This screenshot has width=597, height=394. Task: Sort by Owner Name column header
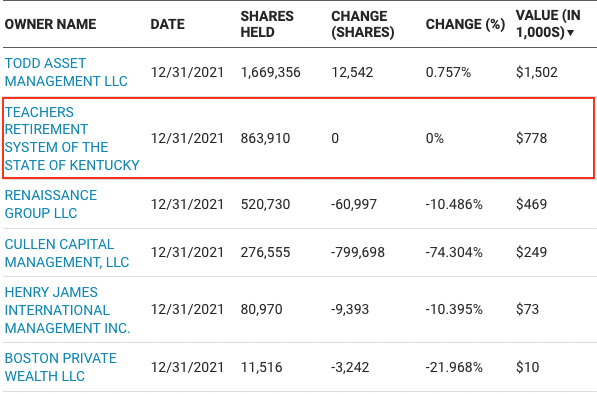coord(50,24)
